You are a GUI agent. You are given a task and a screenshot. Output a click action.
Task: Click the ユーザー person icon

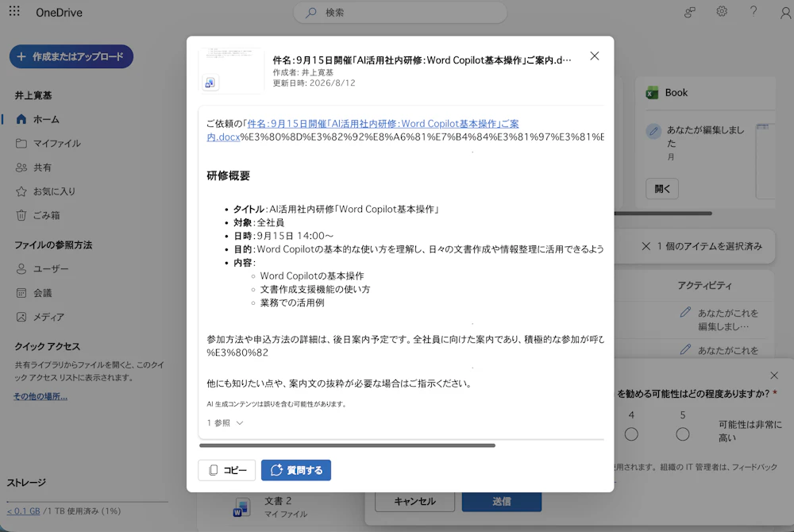[21, 269]
